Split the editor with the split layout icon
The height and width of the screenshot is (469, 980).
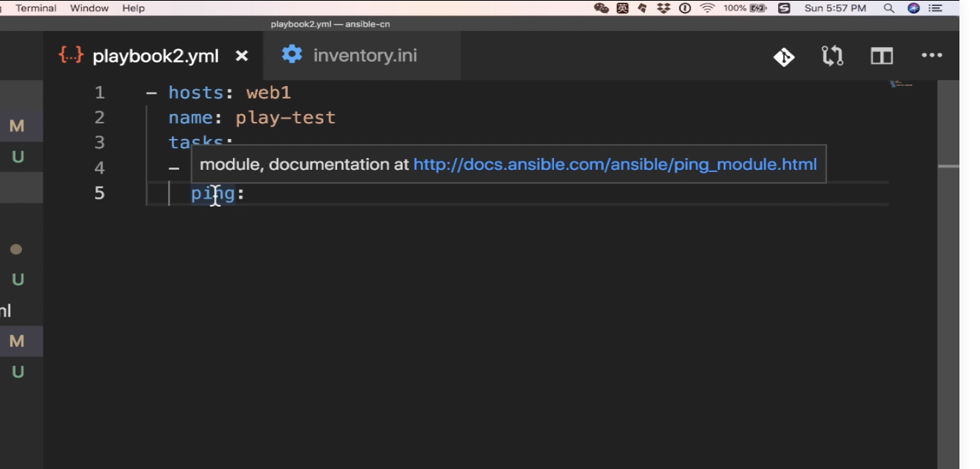point(882,57)
